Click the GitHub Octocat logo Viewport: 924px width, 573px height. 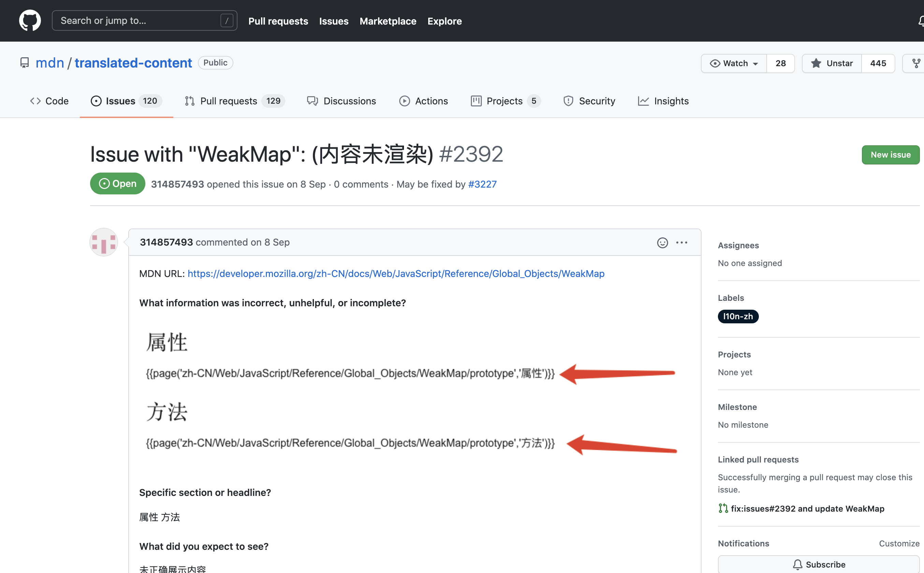coord(30,20)
